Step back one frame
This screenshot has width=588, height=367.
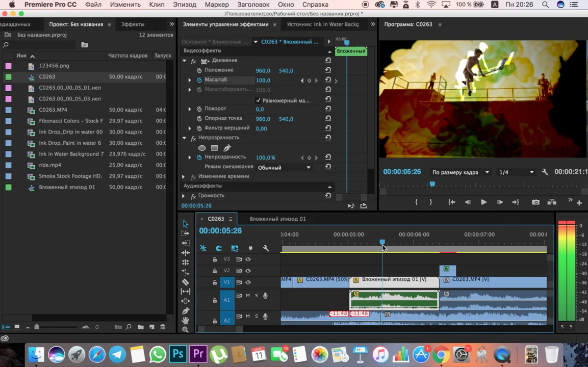[x=468, y=202]
